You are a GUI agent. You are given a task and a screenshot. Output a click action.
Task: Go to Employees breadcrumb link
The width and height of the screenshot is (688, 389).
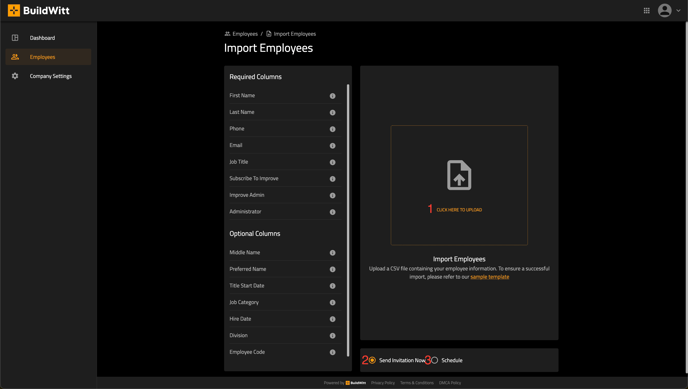click(241, 34)
